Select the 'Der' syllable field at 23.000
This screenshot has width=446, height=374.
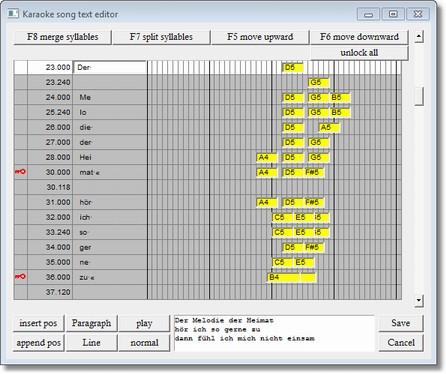[x=110, y=67]
